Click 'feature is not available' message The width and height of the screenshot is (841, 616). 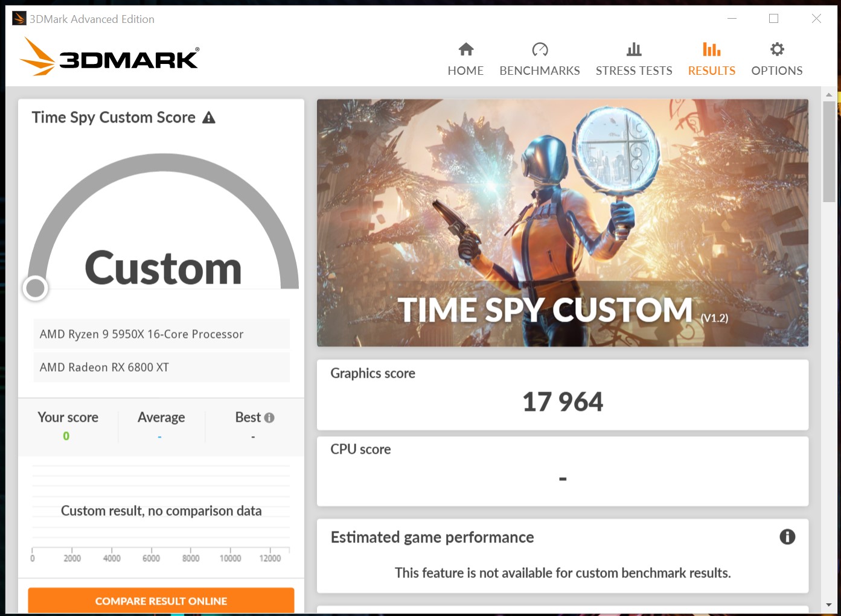(563, 573)
